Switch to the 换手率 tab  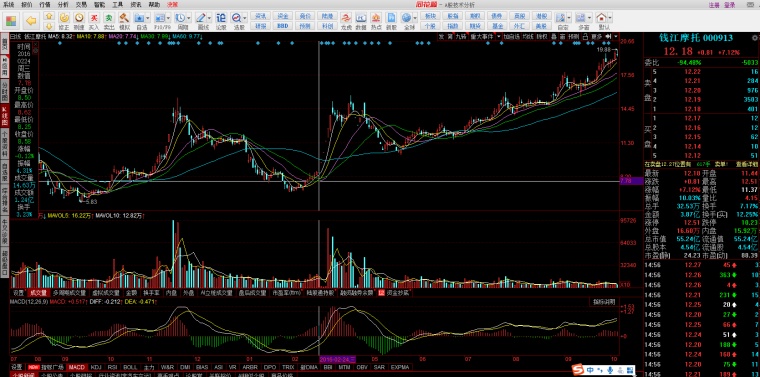point(151,293)
